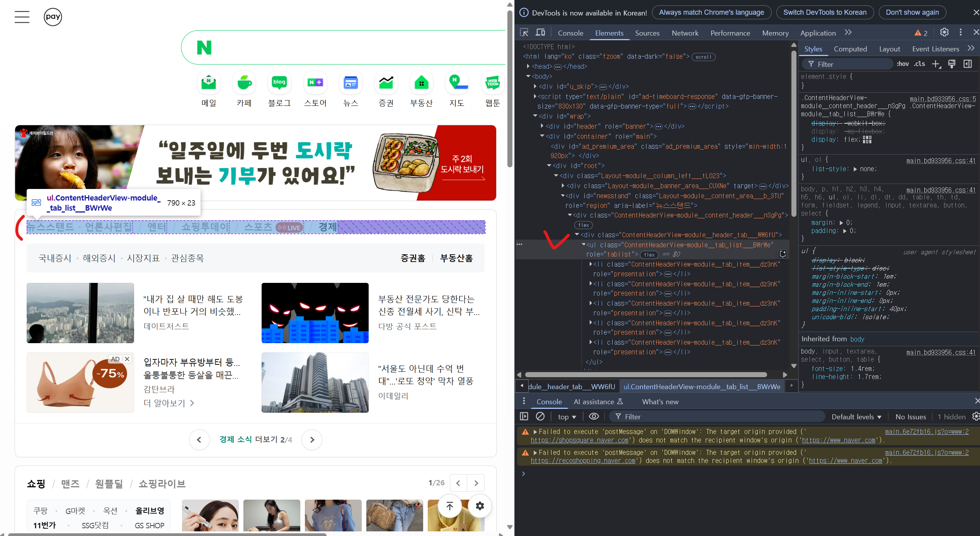Switch to the Computed styles tab
Screen dimensions: 980x536
coord(850,49)
